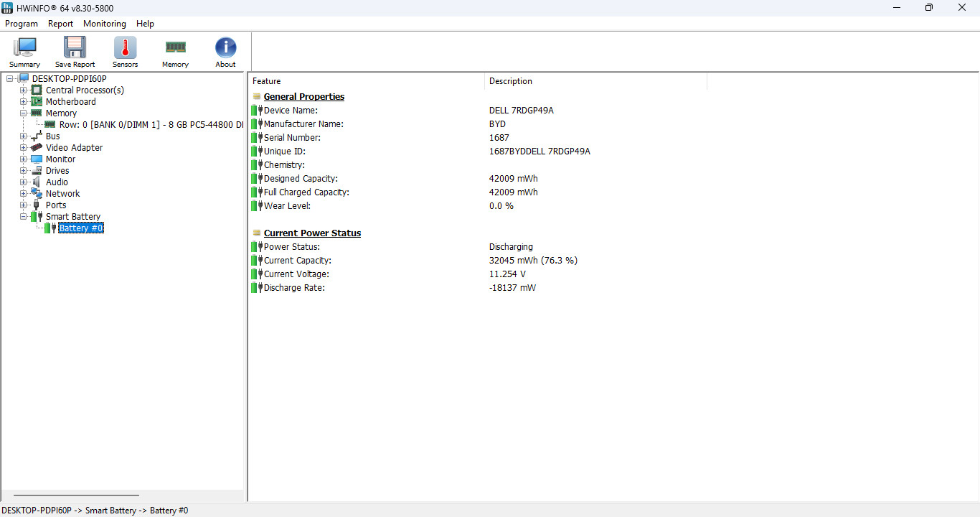Select the Manufacturer Name row

(x=477, y=124)
